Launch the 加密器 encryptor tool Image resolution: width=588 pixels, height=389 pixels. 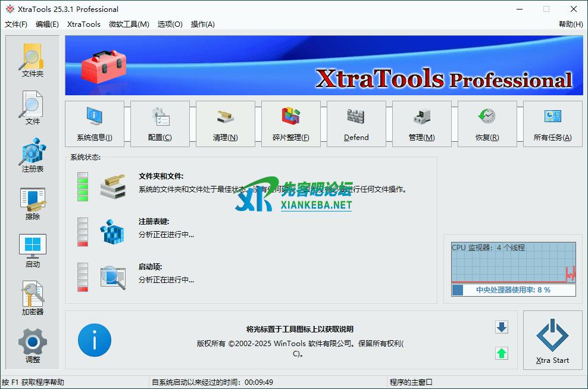(x=32, y=298)
